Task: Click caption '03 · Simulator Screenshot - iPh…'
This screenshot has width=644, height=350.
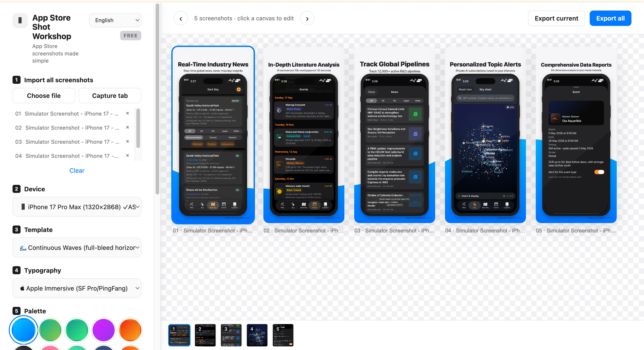Action: point(394,231)
